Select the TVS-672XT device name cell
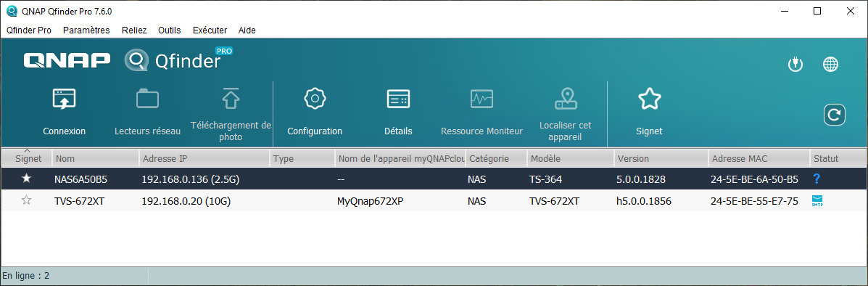 click(79, 201)
